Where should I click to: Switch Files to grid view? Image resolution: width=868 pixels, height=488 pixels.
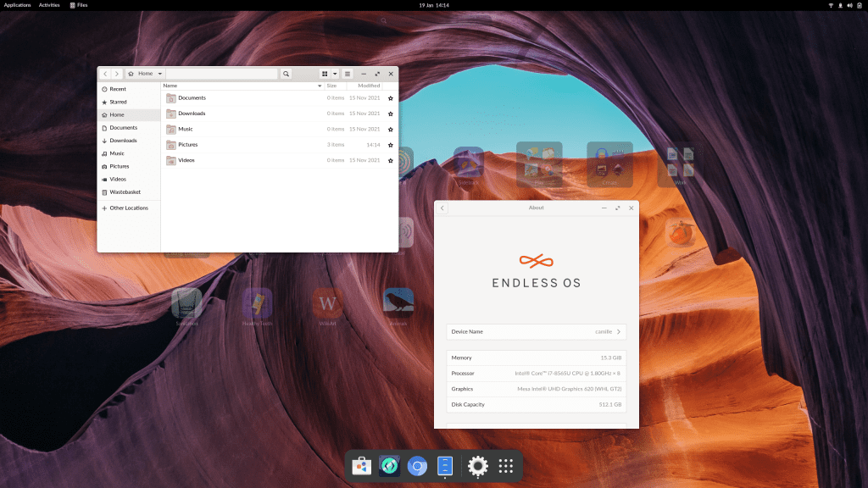click(x=325, y=74)
